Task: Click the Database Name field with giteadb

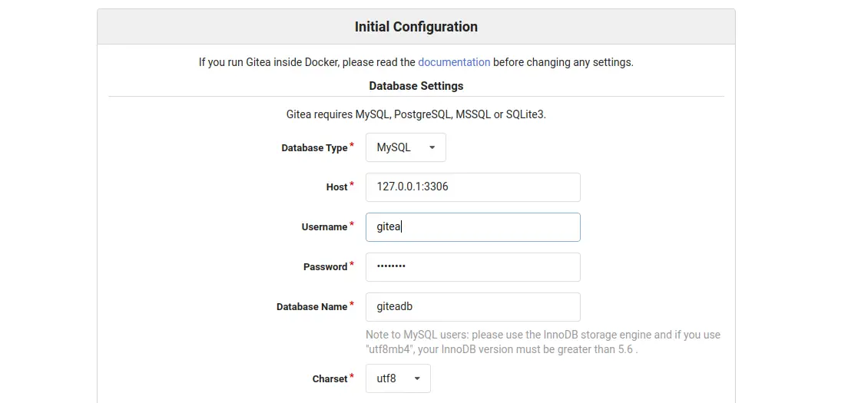Action: click(x=472, y=307)
